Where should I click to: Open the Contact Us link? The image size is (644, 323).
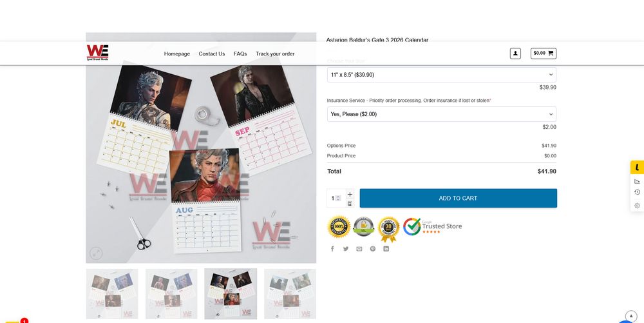(211, 54)
